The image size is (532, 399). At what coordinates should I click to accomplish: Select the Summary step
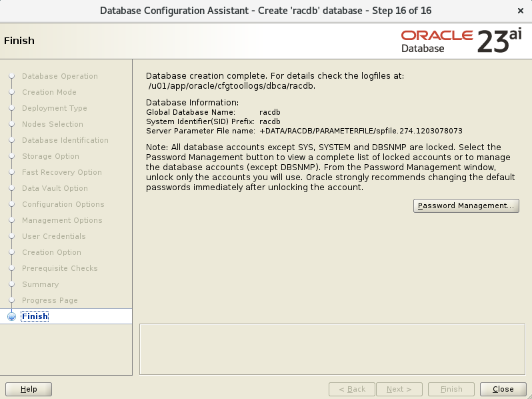point(41,284)
